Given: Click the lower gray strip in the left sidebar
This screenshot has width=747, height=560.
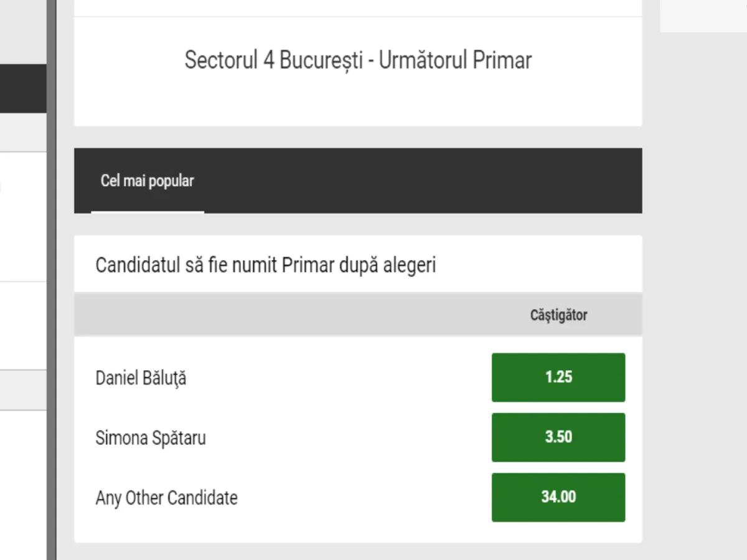Looking at the screenshot, I should (22, 390).
